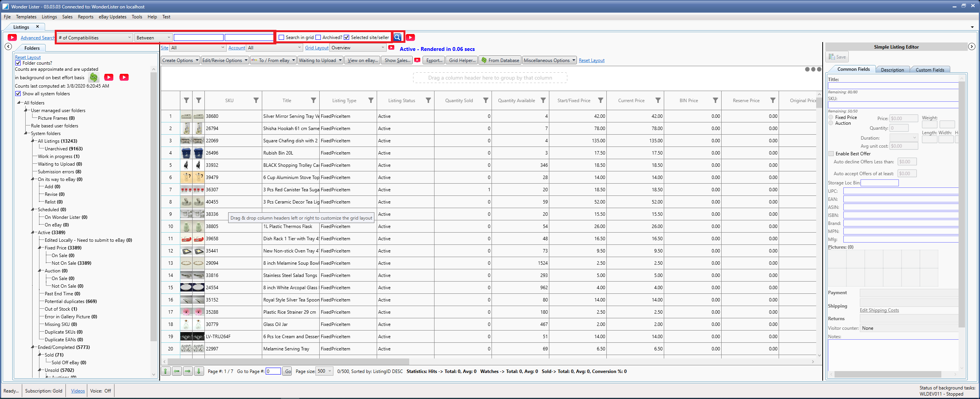Open the Account filter dropdown

(274, 48)
